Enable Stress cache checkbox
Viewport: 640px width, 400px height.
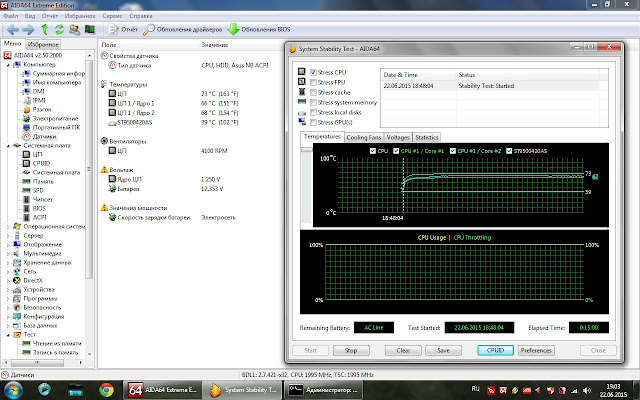(313, 92)
